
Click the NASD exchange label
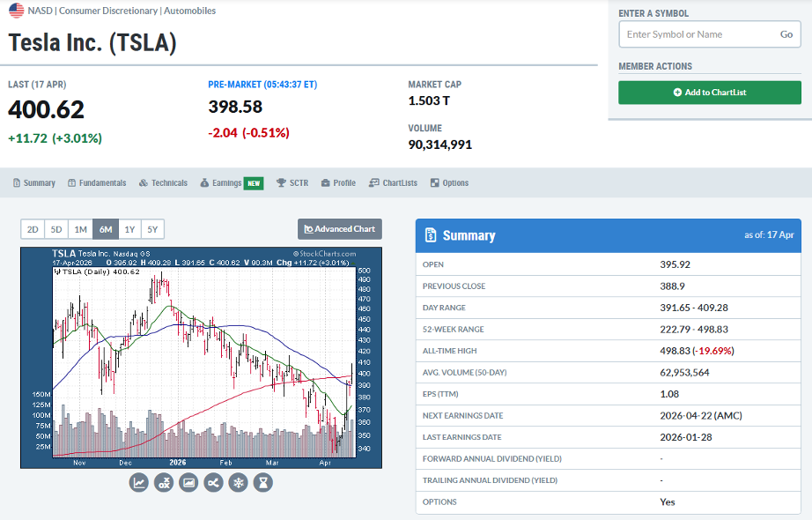40,11
